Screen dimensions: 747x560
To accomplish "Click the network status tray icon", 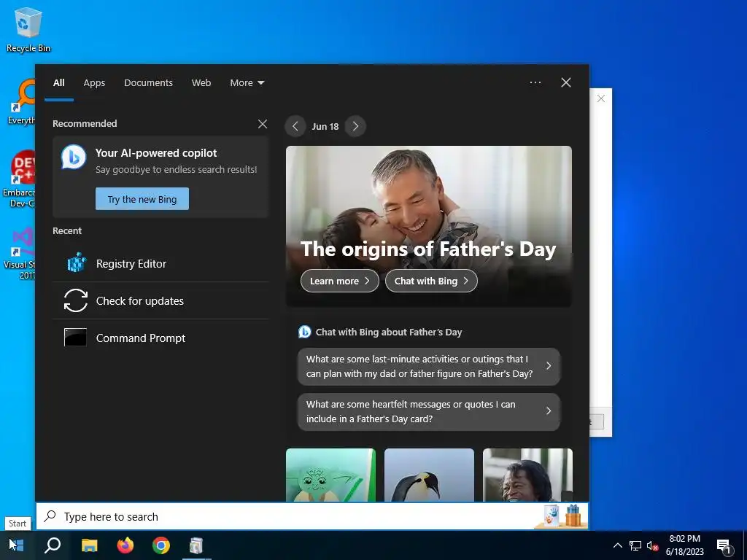I will click(635, 545).
